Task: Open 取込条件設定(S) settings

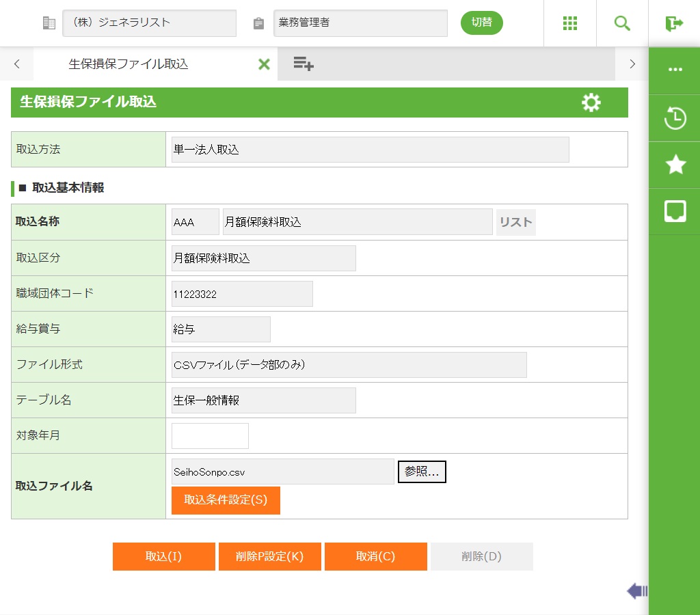Action: pos(226,500)
